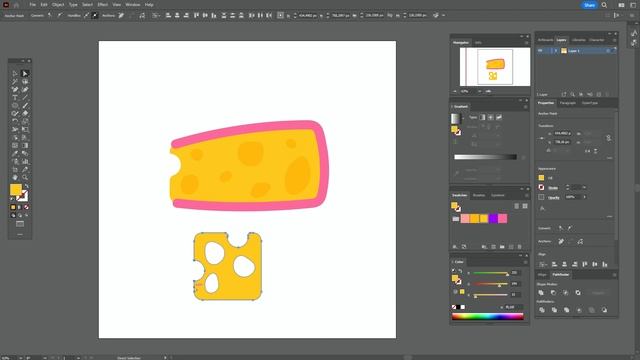640x360 pixels.
Task: Click Minus Front in Pathfinder panel
Action: click(x=553, y=293)
